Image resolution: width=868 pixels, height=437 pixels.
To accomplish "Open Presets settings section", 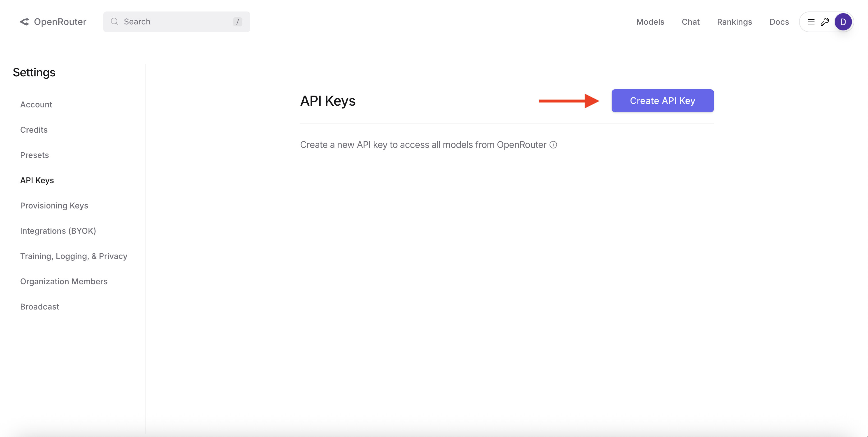I will 34,155.
